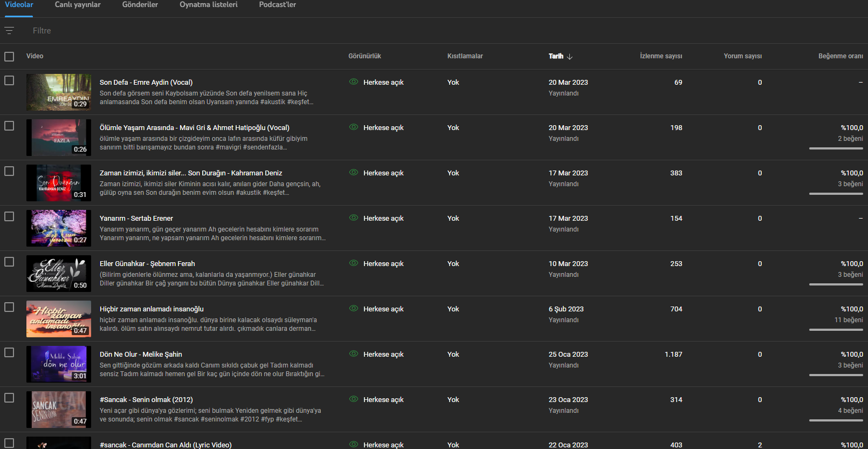Image resolution: width=868 pixels, height=449 pixels.
Task: Open Dön Ne Olur - Melike Şahin title
Action: [141, 355]
